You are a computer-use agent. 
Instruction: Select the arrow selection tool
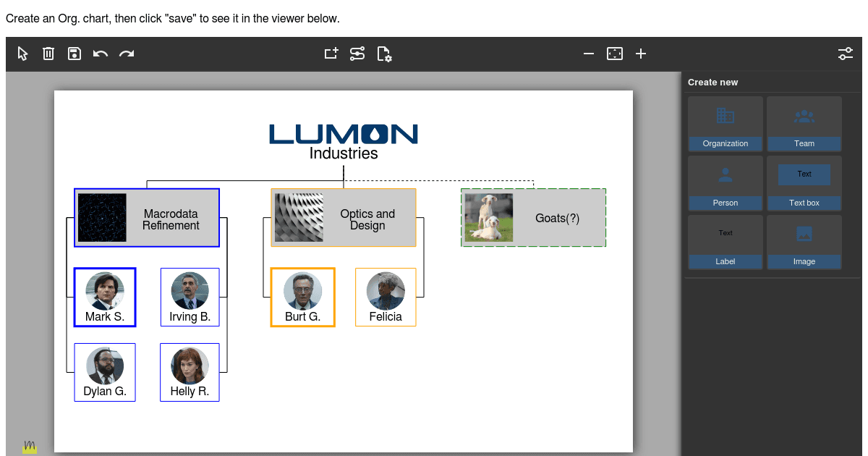[22, 54]
